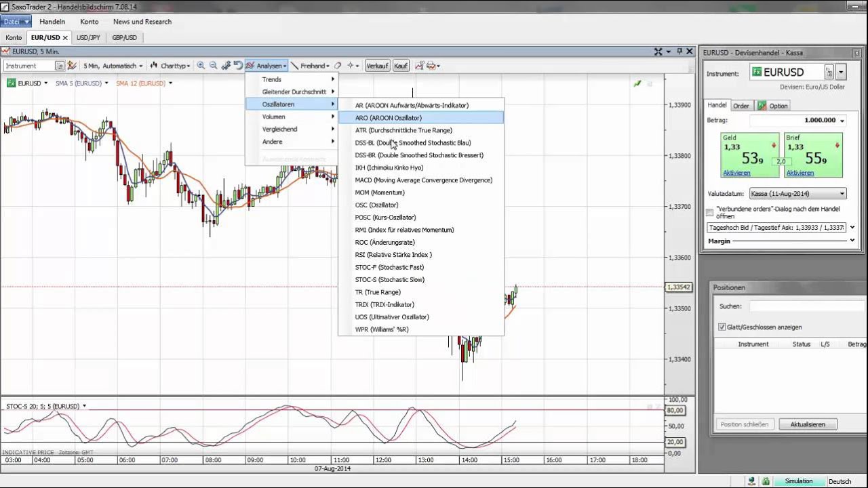Click the crosshair tool icon in chart toolbar
The height and width of the screenshot is (488, 868).
[351, 66]
